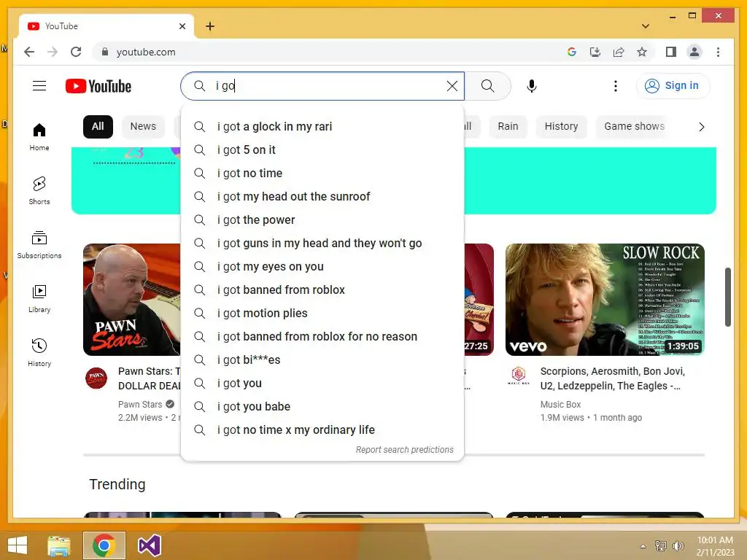Click the YouTube logo
Image resolution: width=747 pixels, height=560 pixels.
98,86
